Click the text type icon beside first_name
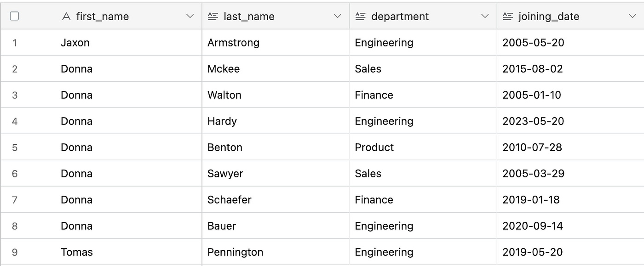Screen dimensions: 644x266 66,17
